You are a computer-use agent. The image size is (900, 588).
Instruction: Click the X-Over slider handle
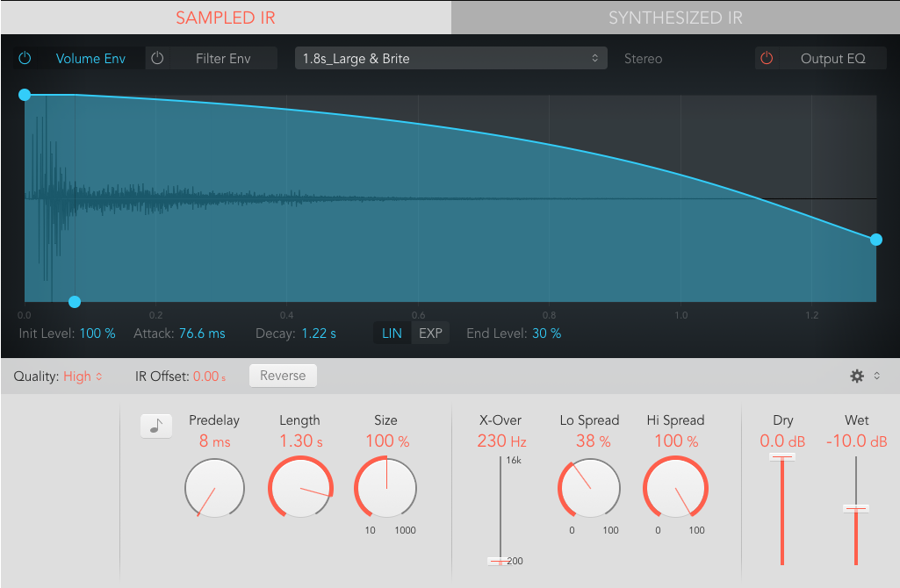tap(500, 561)
